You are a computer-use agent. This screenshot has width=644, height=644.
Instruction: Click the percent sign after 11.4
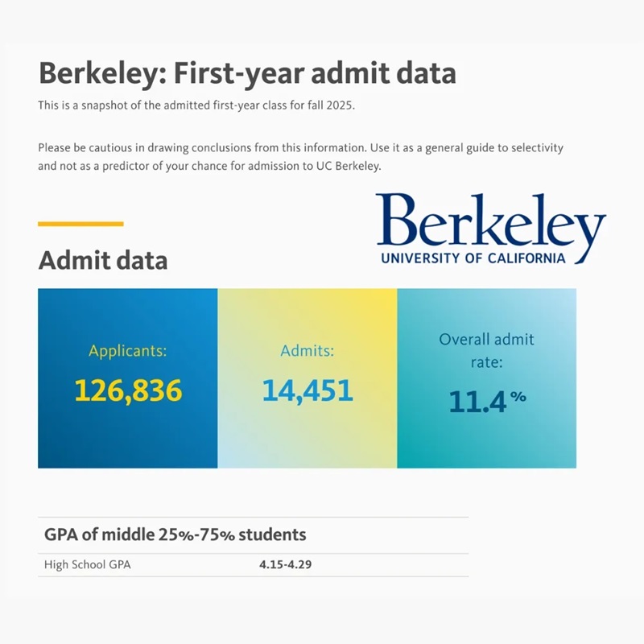pyautogui.click(x=518, y=396)
